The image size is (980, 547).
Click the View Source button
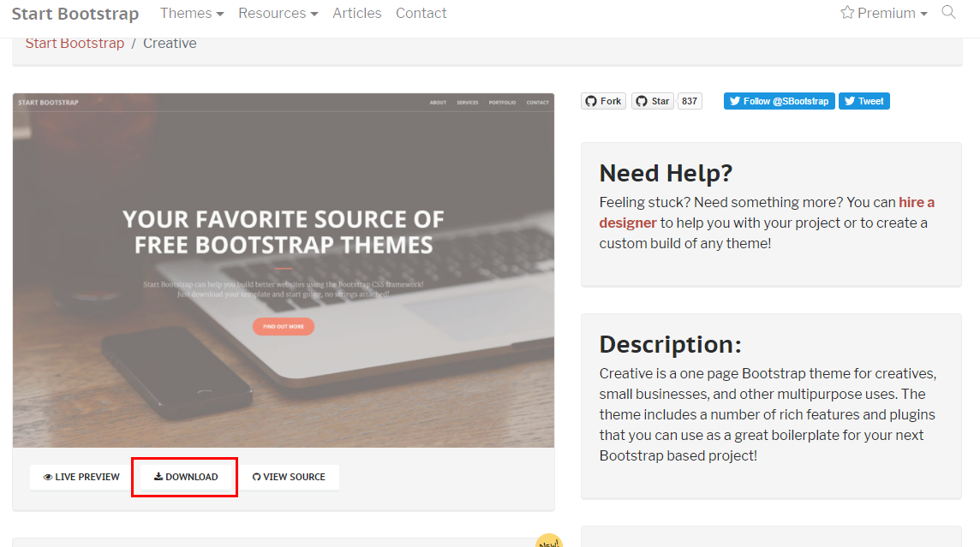click(x=289, y=477)
